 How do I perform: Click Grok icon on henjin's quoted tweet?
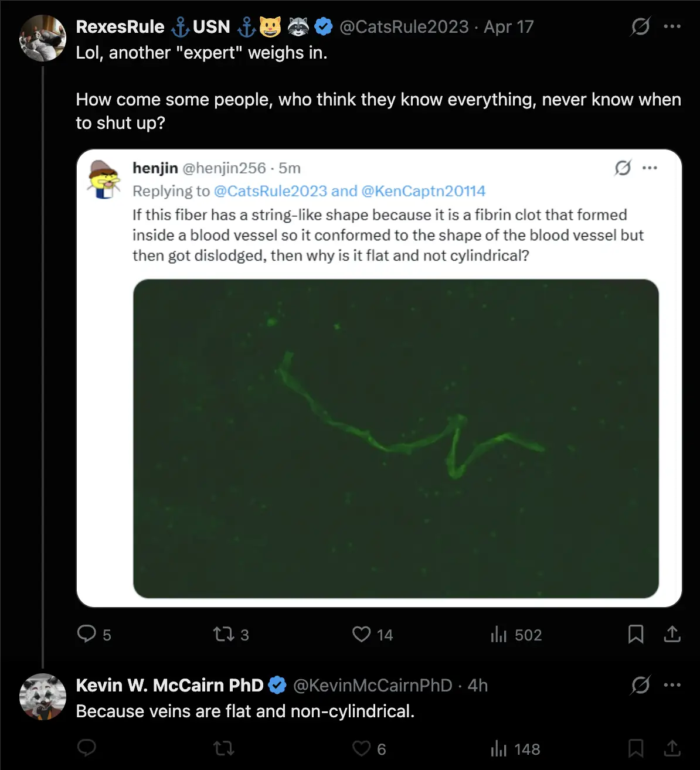coord(623,168)
